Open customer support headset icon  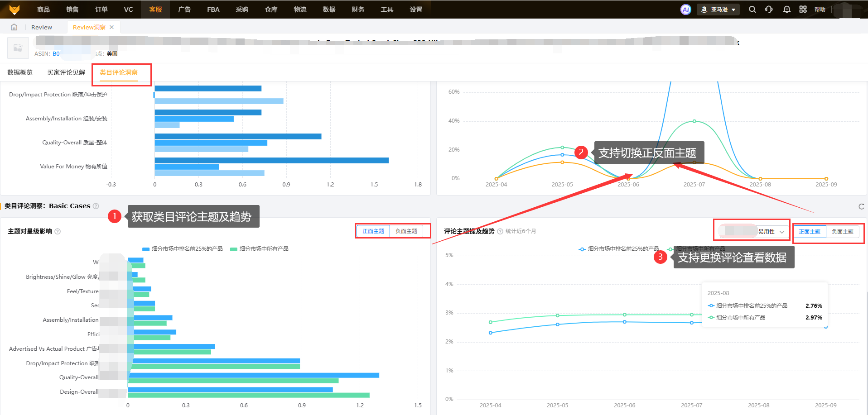[769, 10]
